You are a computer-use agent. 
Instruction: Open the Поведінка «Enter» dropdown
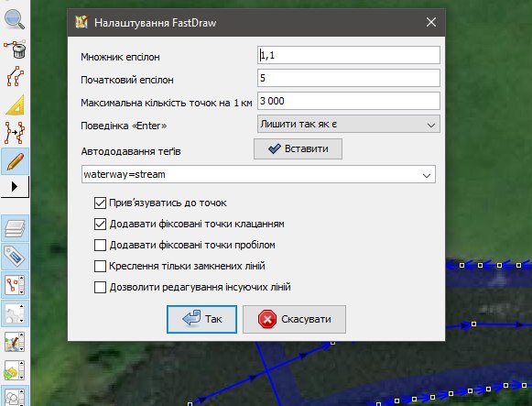349,124
